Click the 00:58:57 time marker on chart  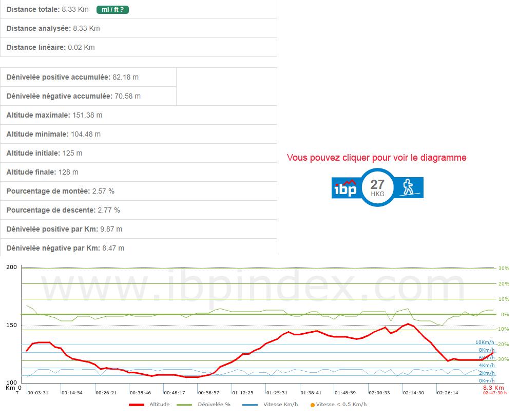(208, 393)
